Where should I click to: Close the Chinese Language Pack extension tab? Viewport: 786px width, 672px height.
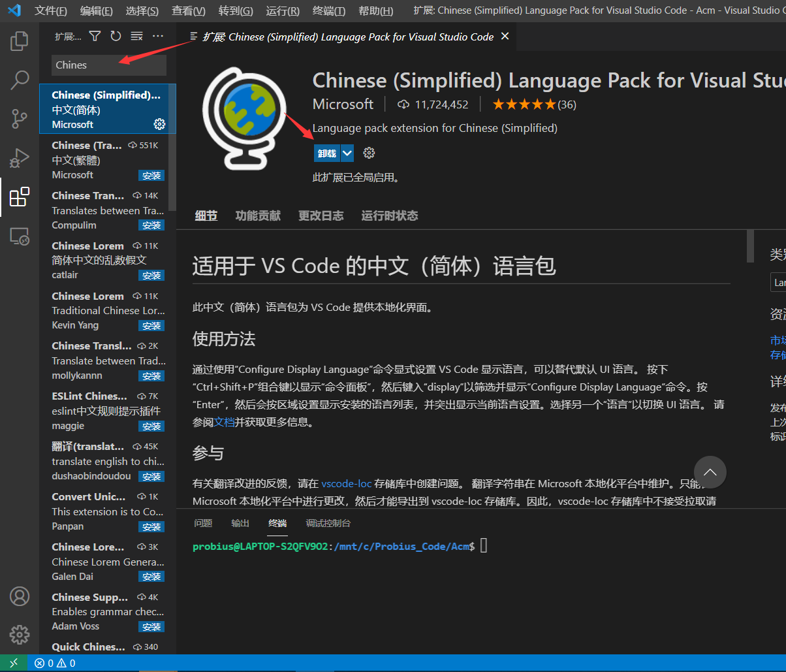click(x=505, y=37)
